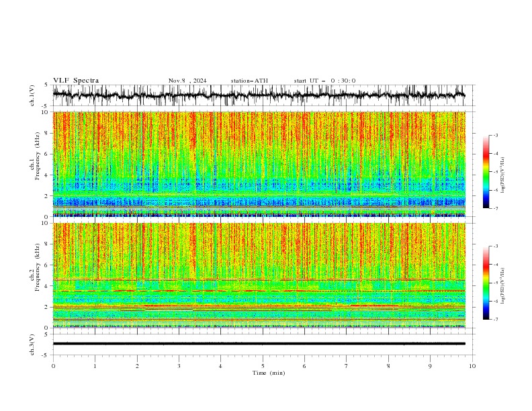Viewport: 532px width, 411px height.
Task: Click the "station=ATH" label
Action: pyautogui.click(x=249, y=81)
